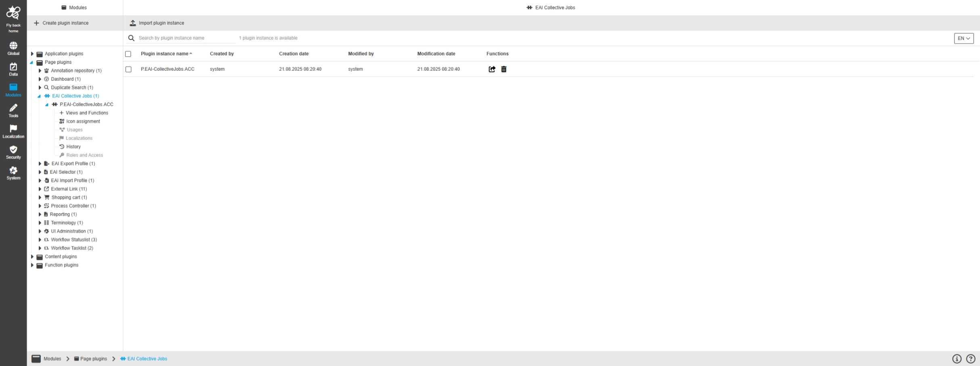The height and width of the screenshot is (366, 980).
Task: Click EAI Collective Jobs breadcrumb link
Action: pos(147,359)
